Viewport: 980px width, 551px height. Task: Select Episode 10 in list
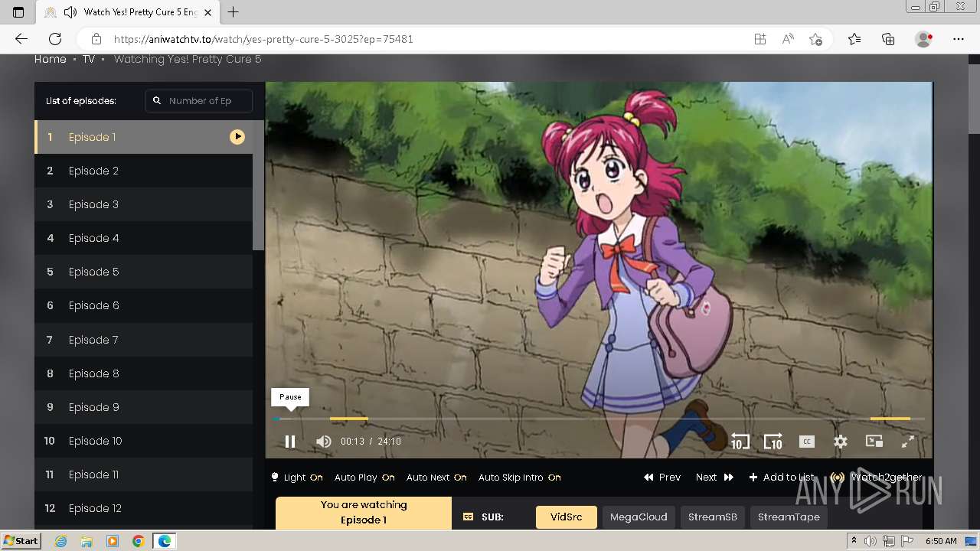pyautogui.click(x=143, y=441)
